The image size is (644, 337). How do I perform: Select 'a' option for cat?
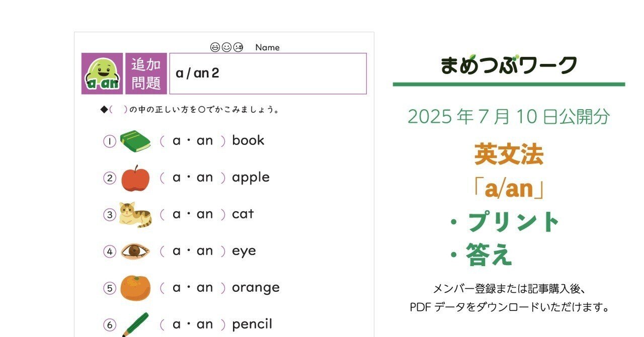(x=176, y=214)
